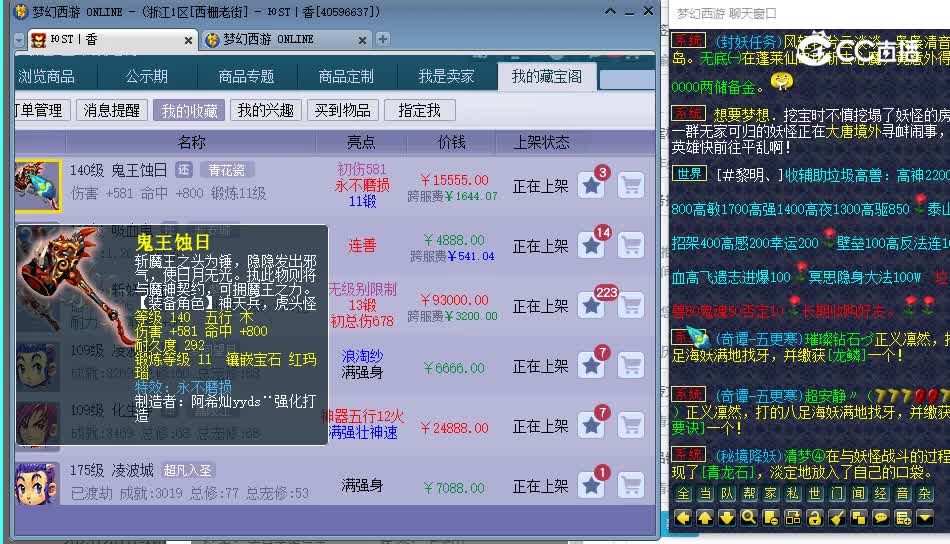Click cart icon on ¥93000.00 listing
The width and height of the screenshot is (950, 544).
pos(631,305)
